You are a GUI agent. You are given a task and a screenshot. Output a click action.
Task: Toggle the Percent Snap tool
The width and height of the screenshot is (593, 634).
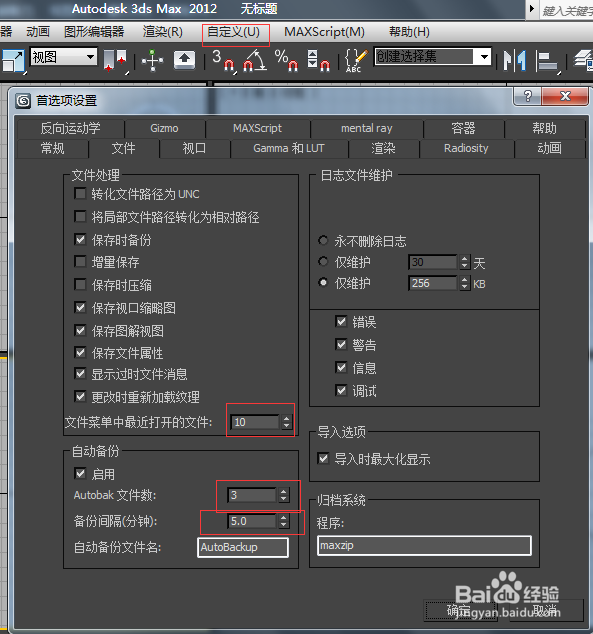286,60
